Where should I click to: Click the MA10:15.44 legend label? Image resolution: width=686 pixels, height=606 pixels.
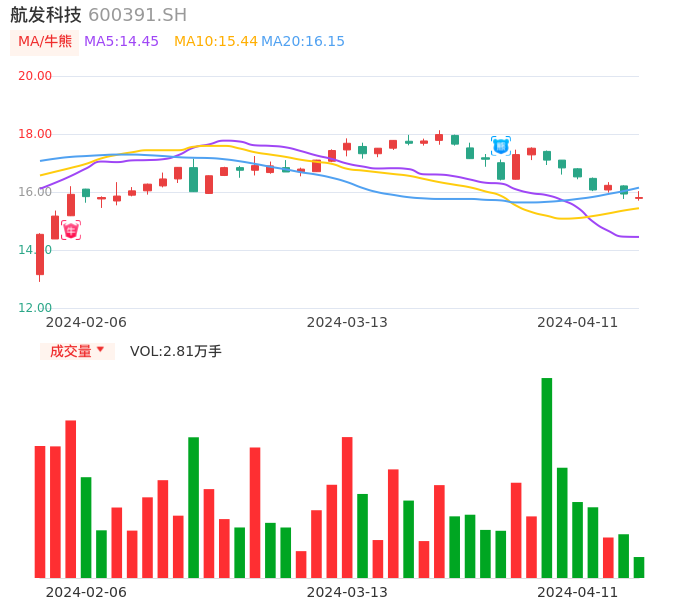point(216,42)
